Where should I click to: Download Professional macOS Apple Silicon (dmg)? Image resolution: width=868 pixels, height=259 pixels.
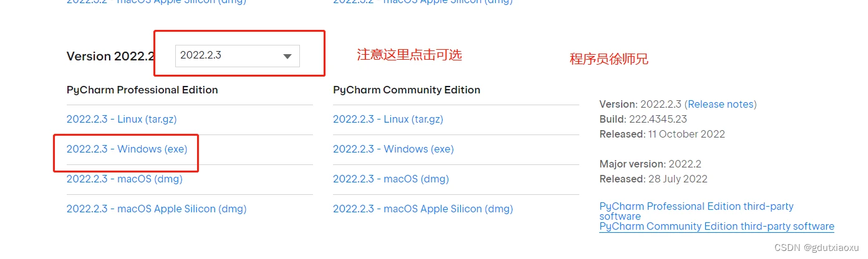[157, 209]
